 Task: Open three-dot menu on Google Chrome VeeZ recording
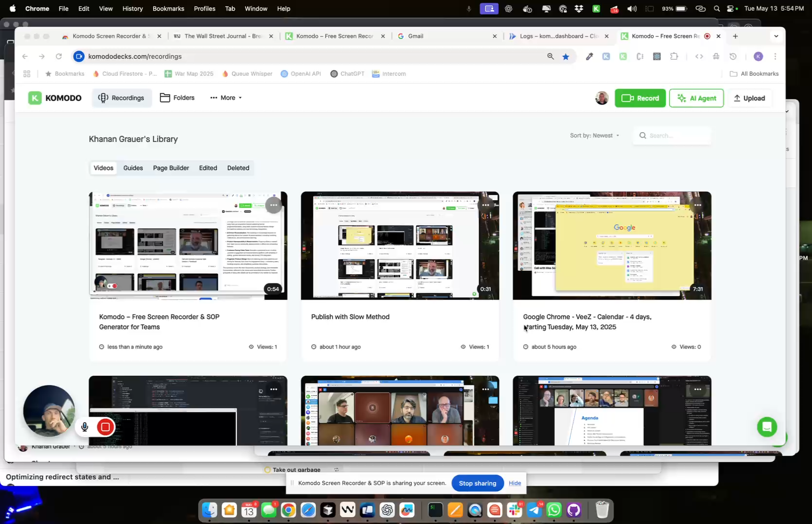(697, 205)
